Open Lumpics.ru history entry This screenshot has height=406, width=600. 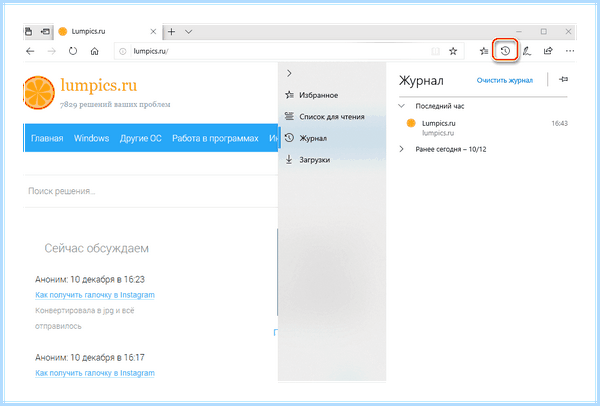tap(484, 128)
